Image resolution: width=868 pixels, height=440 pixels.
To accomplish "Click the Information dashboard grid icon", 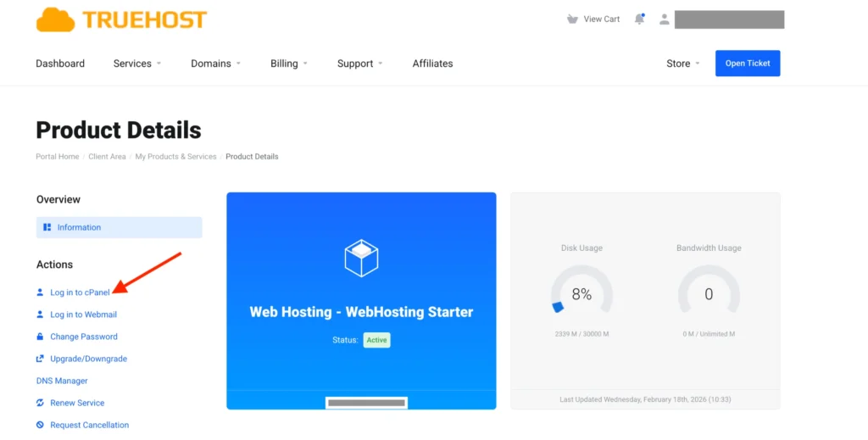I will pyautogui.click(x=47, y=227).
